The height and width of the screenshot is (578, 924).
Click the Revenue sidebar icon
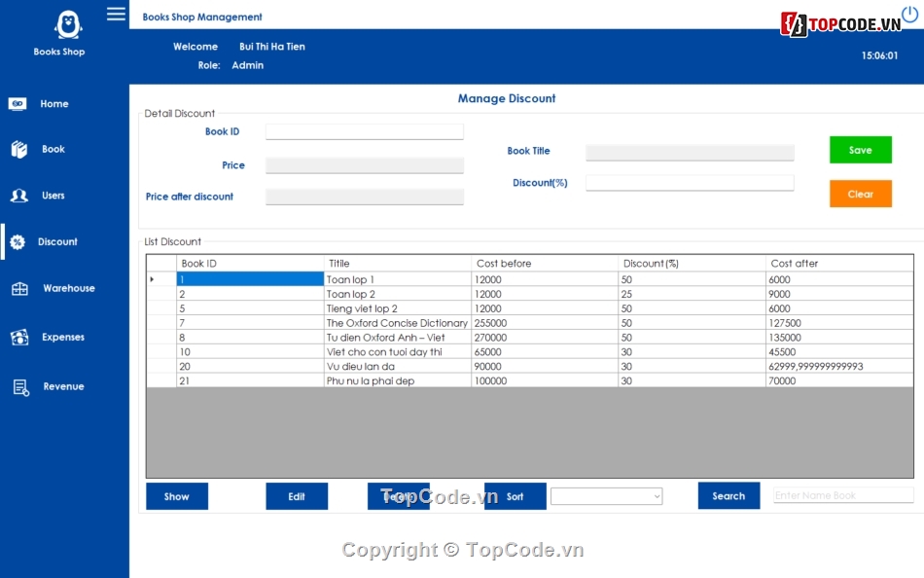(20, 387)
